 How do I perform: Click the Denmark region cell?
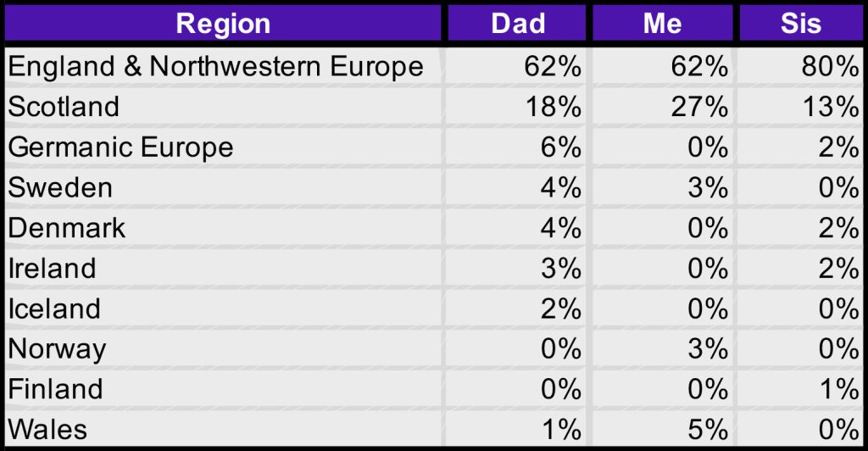(67, 228)
